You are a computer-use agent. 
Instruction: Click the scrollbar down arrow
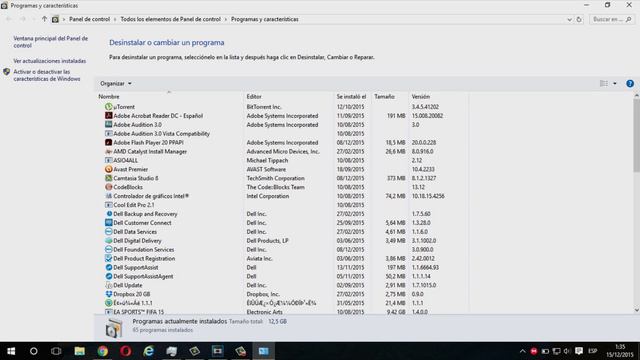636,310
